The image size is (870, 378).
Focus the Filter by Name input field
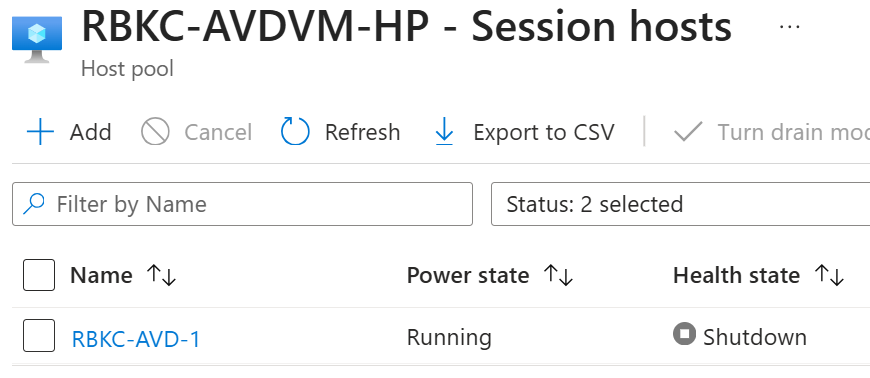[242, 204]
